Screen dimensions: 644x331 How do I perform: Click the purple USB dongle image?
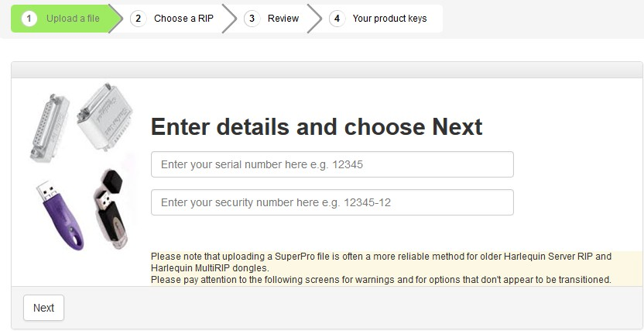(57, 214)
